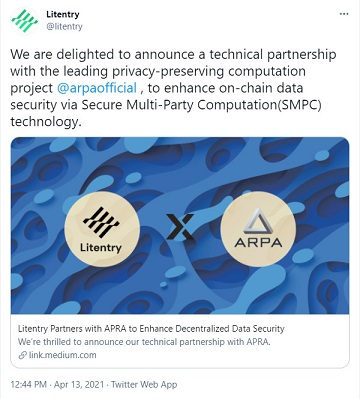
Task: Click the Twitter Web App source label
Action: pos(144,384)
